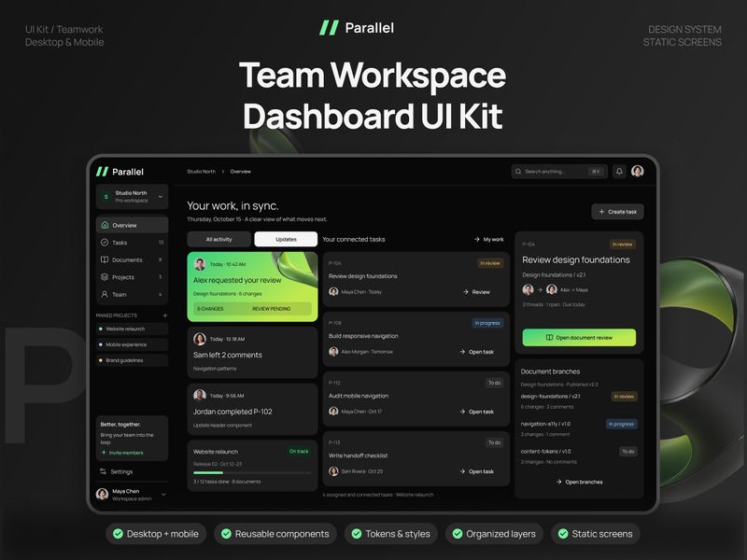The height and width of the screenshot is (560, 747).
Task: Click the Parallel logo in the sidebar
Action: point(120,172)
